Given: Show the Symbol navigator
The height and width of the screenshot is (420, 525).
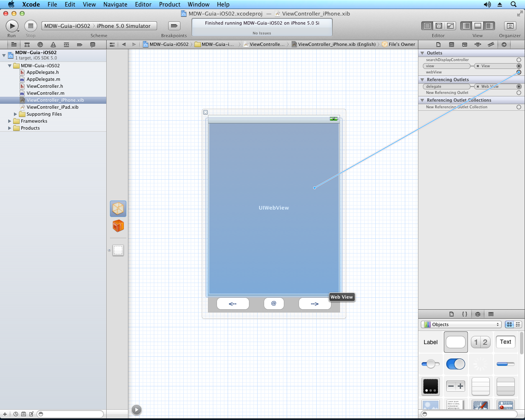Looking at the screenshot, I should pos(27,44).
